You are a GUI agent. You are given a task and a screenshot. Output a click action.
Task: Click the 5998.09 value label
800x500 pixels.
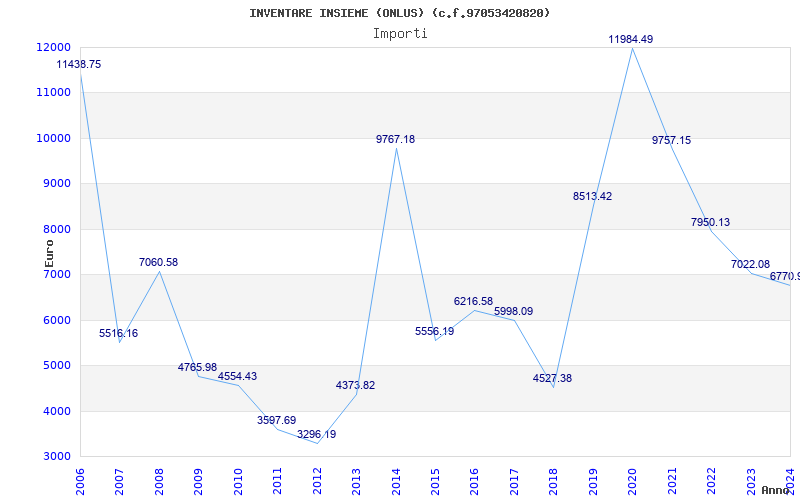(x=513, y=311)
